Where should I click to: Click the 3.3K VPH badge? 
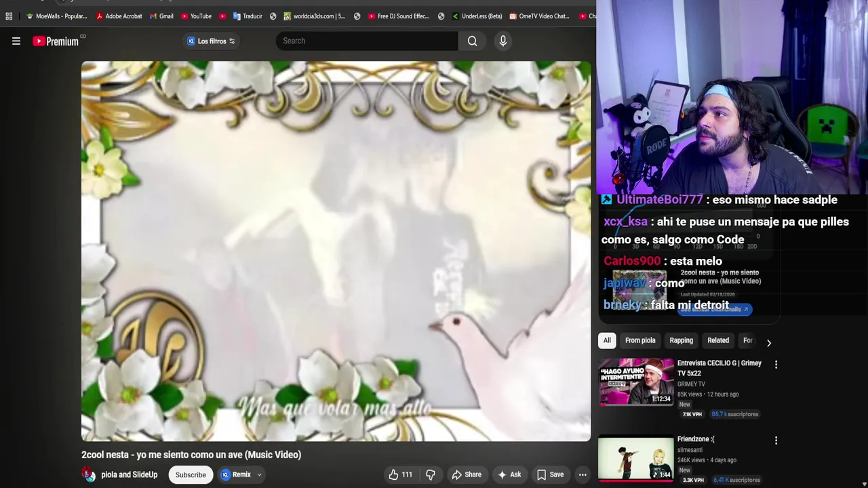pyautogui.click(x=693, y=480)
